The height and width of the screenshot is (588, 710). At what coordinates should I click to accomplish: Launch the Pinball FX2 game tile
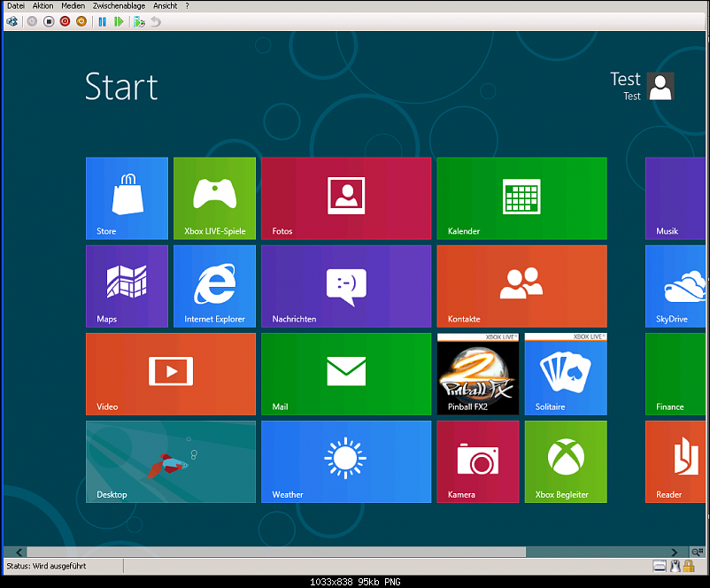coord(478,374)
